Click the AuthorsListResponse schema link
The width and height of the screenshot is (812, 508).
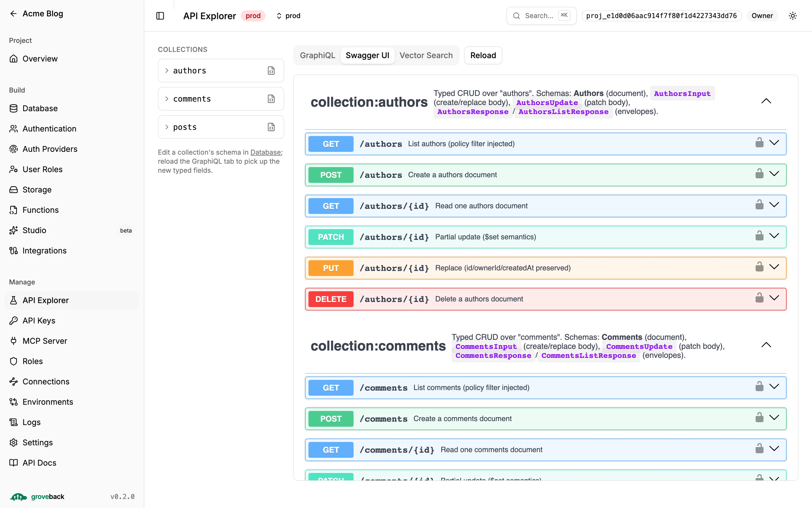(563, 111)
